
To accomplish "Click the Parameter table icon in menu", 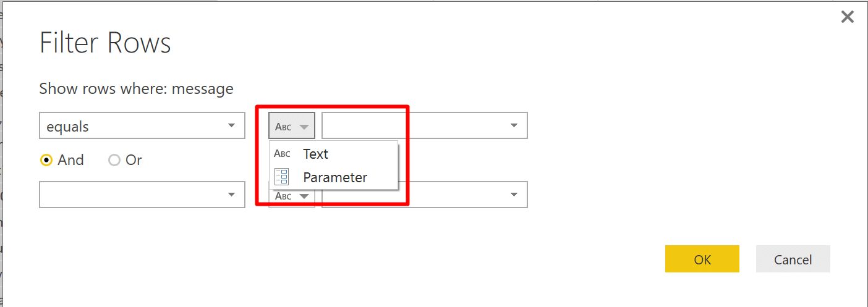I will pyautogui.click(x=282, y=177).
